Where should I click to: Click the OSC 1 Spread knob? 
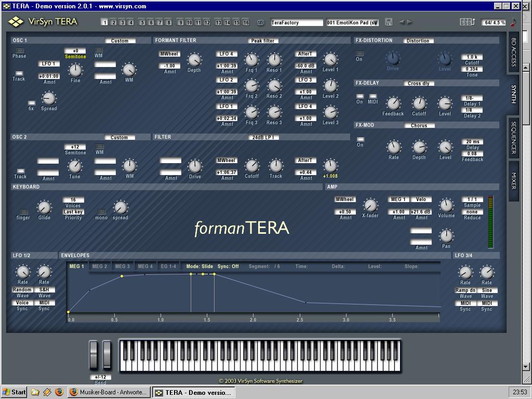[x=48, y=98]
